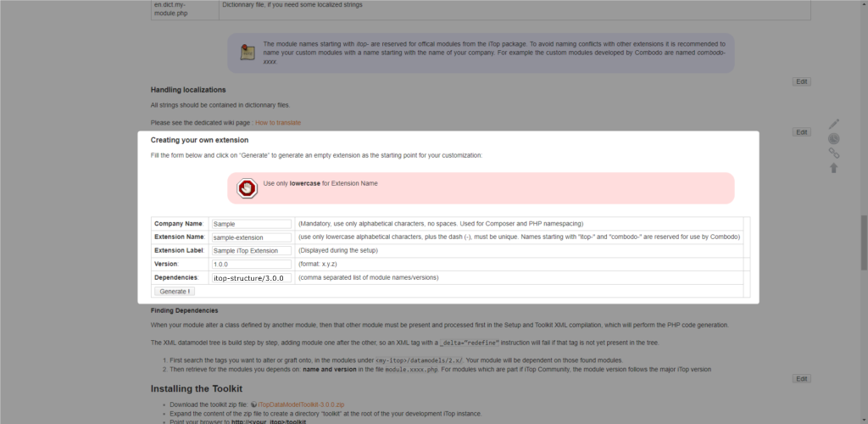This screenshot has height=424, width=868.
Task: Click the Extension Name label cell
Action: pyautogui.click(x=180, y=237)
